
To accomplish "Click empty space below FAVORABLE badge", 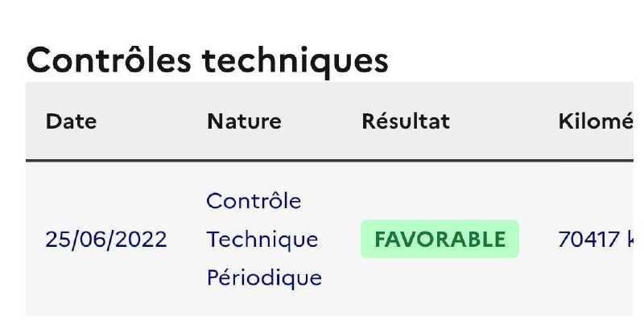I will (x=440, y=287).
